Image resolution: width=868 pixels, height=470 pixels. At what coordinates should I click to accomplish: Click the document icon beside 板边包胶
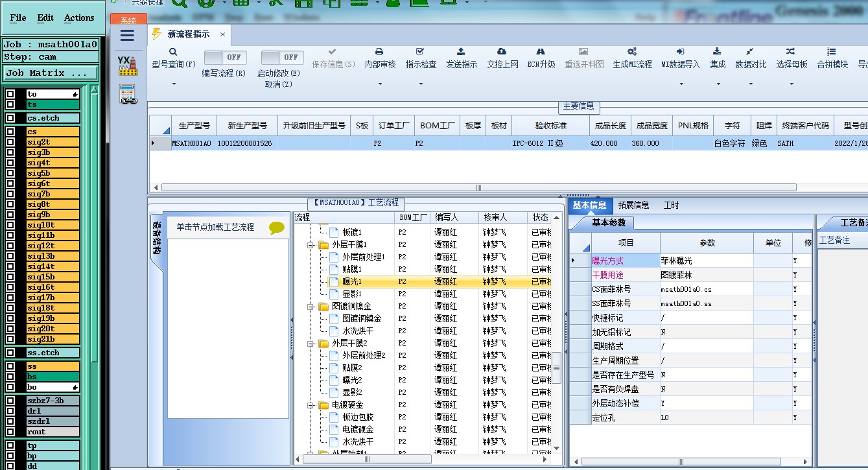coord(333,417)
